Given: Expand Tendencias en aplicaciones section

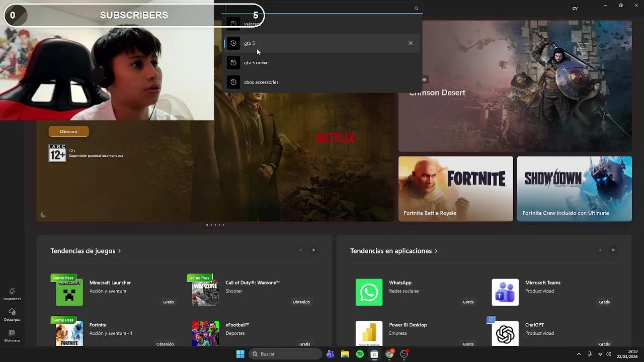Looking at the screenshot, I should click(393, 251).
